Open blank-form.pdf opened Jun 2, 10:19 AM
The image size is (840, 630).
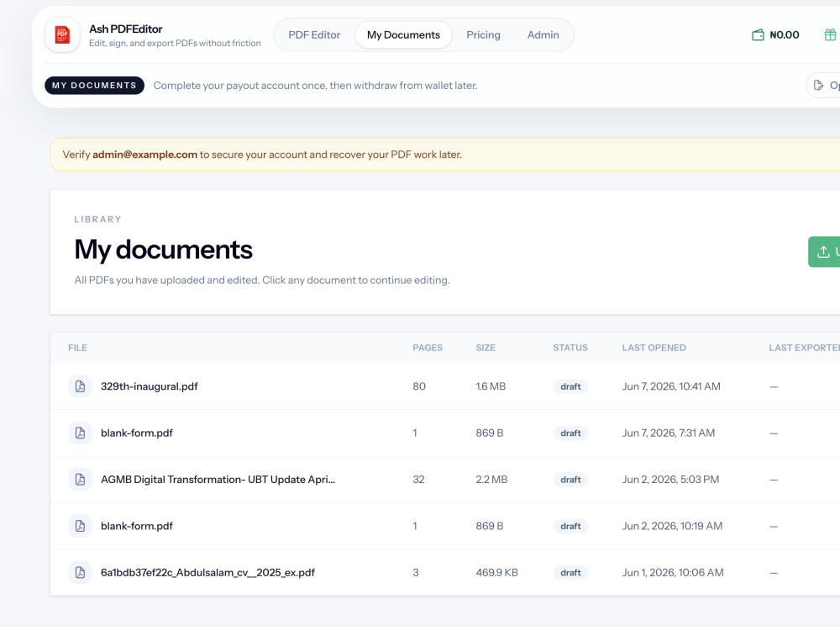coord(137,526)
